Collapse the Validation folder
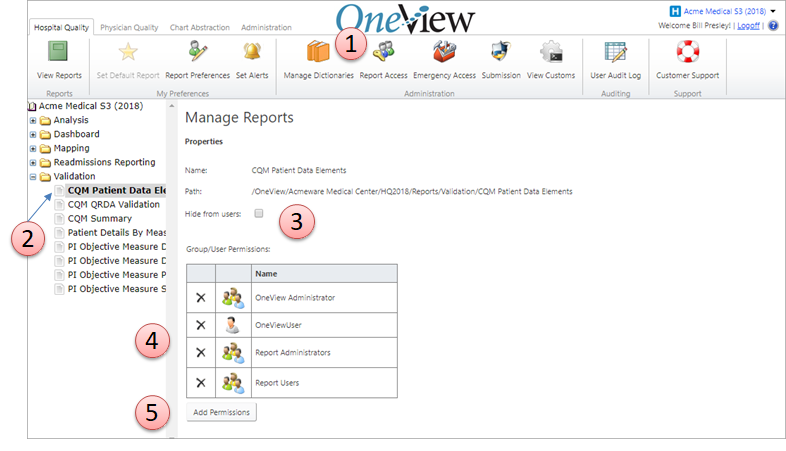Screen dimensions: 786x451 click(x=34, y=176)
